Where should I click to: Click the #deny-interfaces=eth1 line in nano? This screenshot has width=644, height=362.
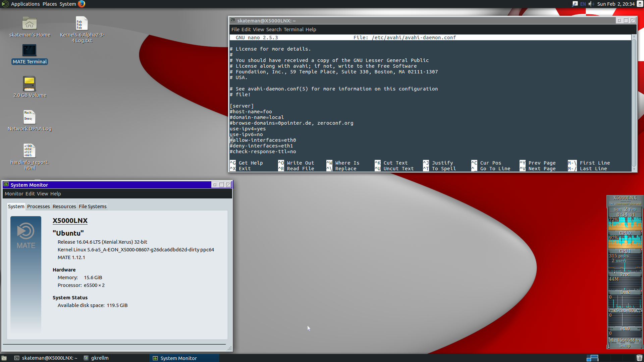(x=261, y=146)
